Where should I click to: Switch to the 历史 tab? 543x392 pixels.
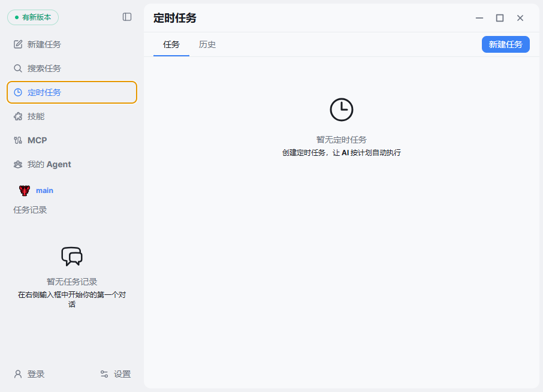[x=207, y=45]
